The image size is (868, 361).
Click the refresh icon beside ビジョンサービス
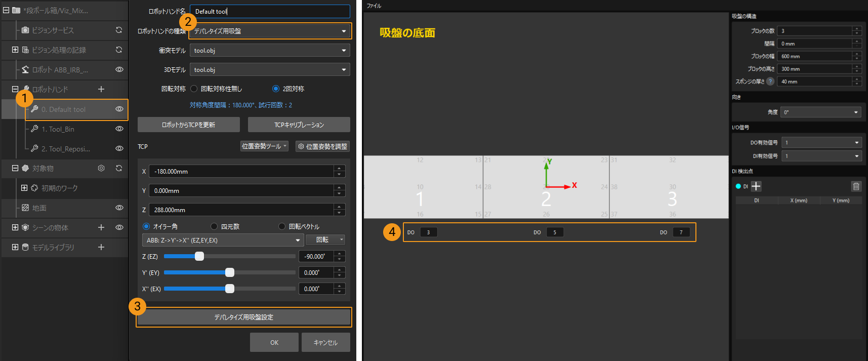[x=119, y=30]
